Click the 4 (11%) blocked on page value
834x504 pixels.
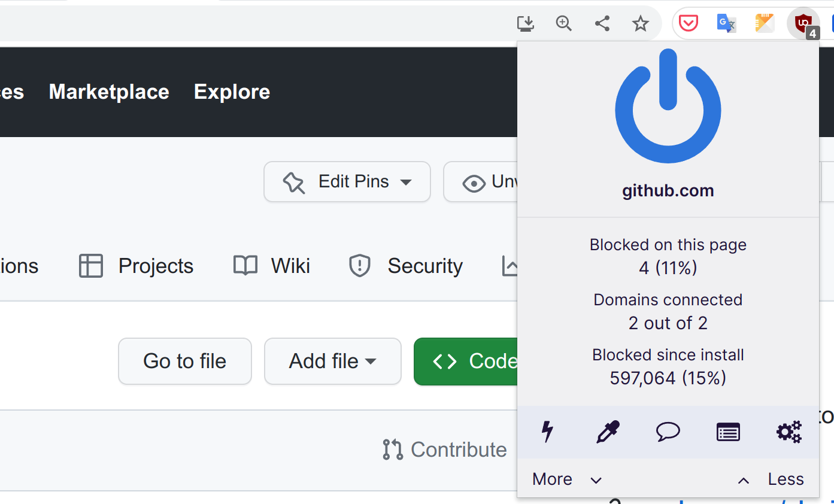(x=668, y=268)
